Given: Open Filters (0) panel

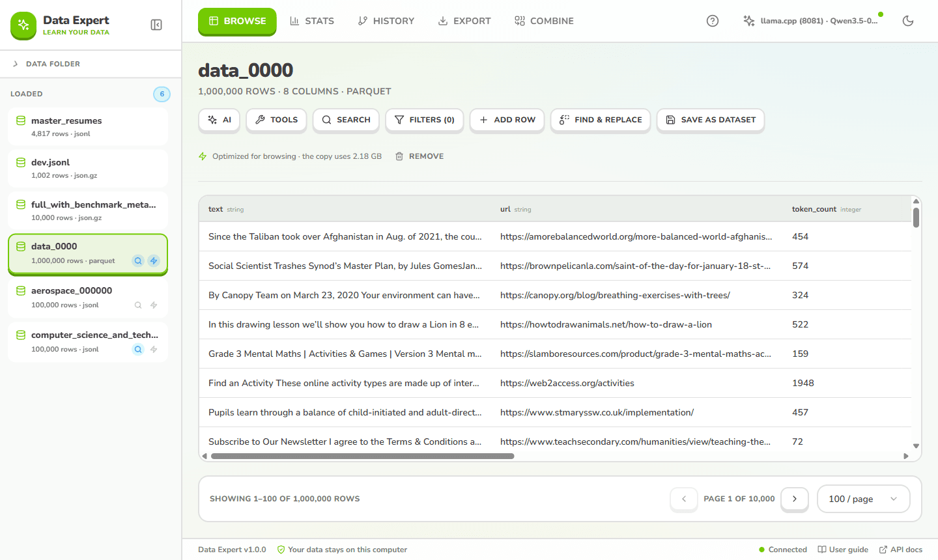Looking at the screenshot, I should point(425,120).
